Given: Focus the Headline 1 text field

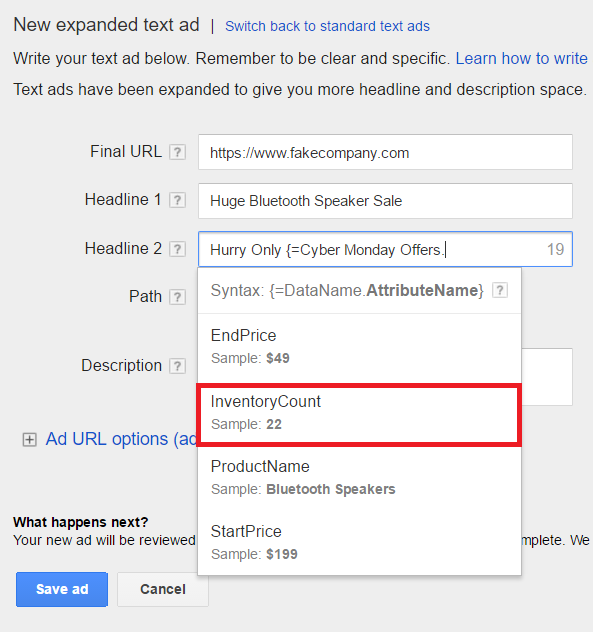Looking at the screenshot, I should pos(385,201).
